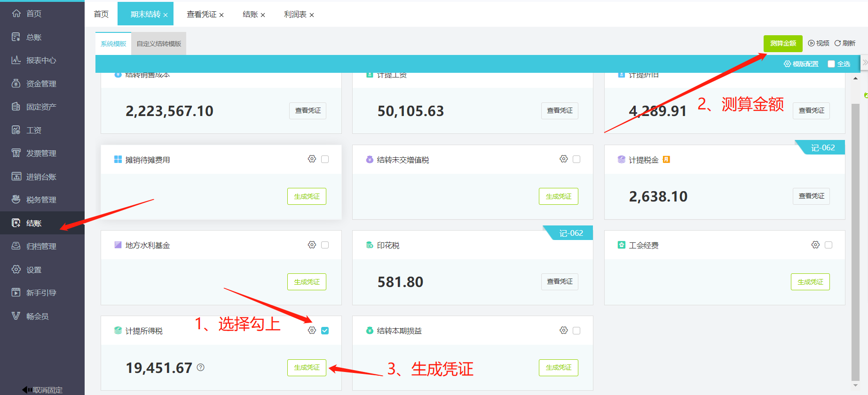Close the 结账 top tab
The image size is (868, 395).
click(263, 15)
